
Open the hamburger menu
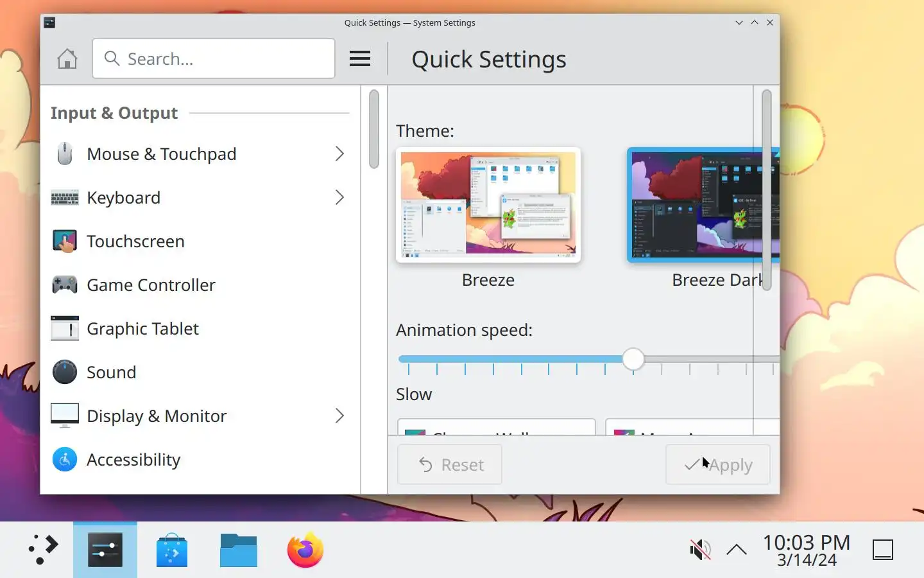360,59
